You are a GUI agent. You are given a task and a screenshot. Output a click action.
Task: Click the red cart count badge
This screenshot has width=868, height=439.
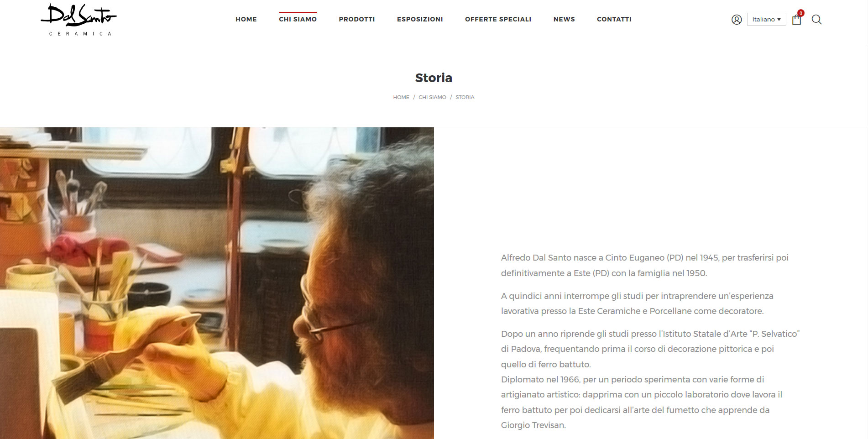coord(800,13)
